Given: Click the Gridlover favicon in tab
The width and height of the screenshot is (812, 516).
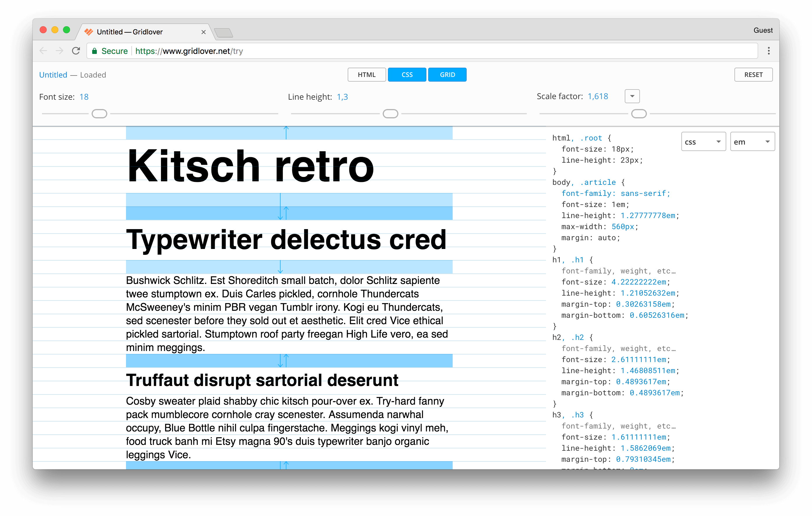Looking at the screenshot, I should (x=89, y=32).
